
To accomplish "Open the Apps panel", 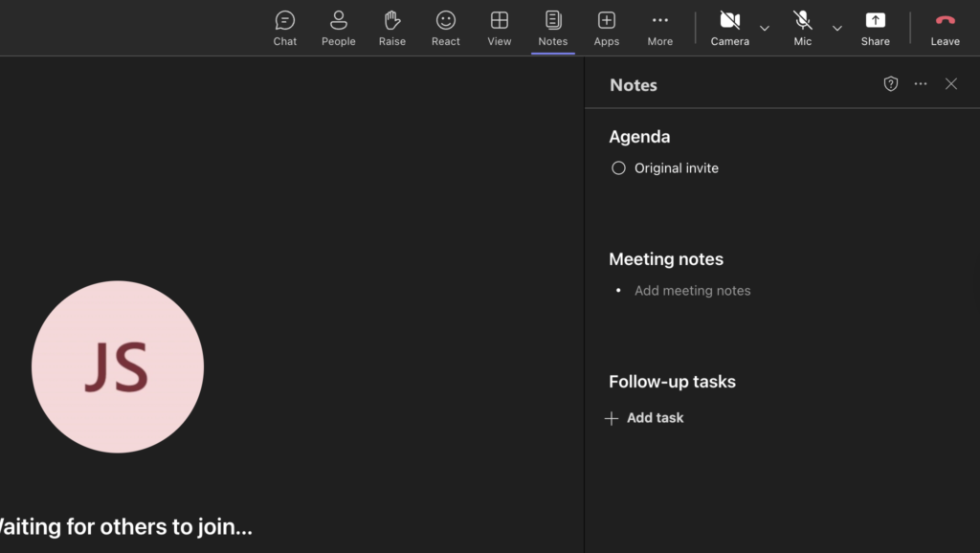I will [606, 27].
